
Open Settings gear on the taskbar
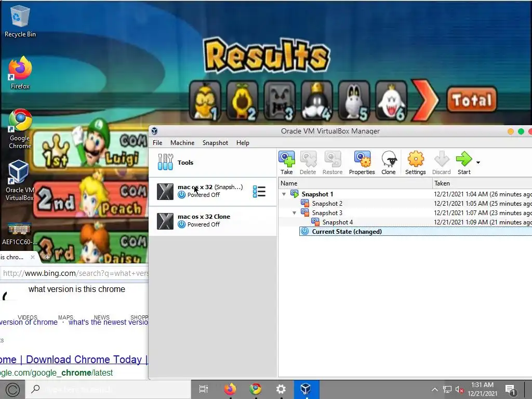(281, 389)
